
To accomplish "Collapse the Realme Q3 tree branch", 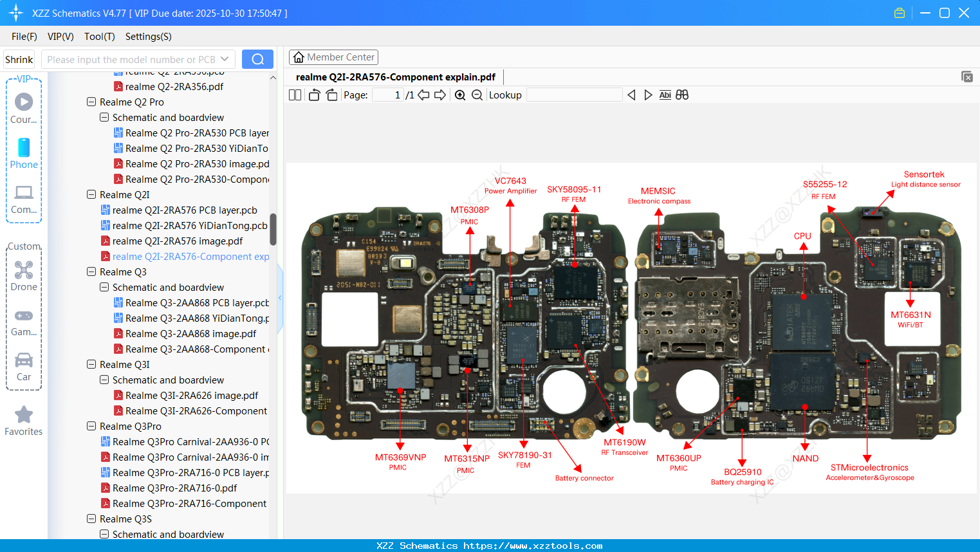I will click(x=91, y=271).
